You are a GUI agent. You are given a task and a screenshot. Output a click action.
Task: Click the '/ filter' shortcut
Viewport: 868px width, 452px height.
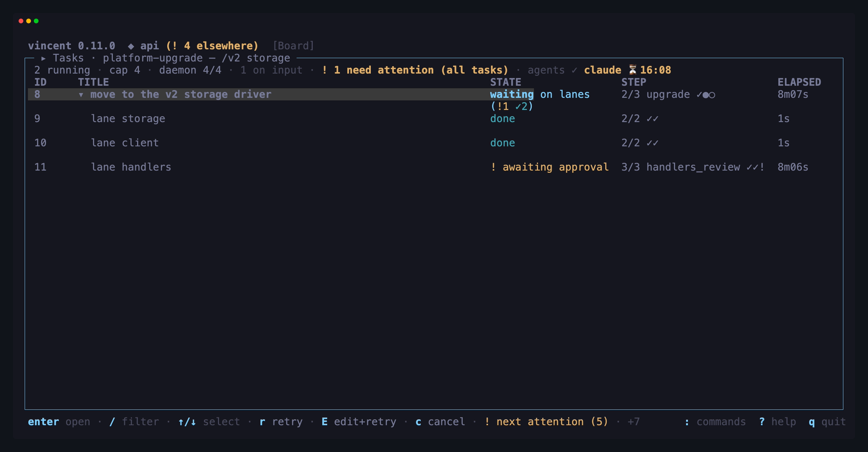pyautogui.click(x=134, y=422)
